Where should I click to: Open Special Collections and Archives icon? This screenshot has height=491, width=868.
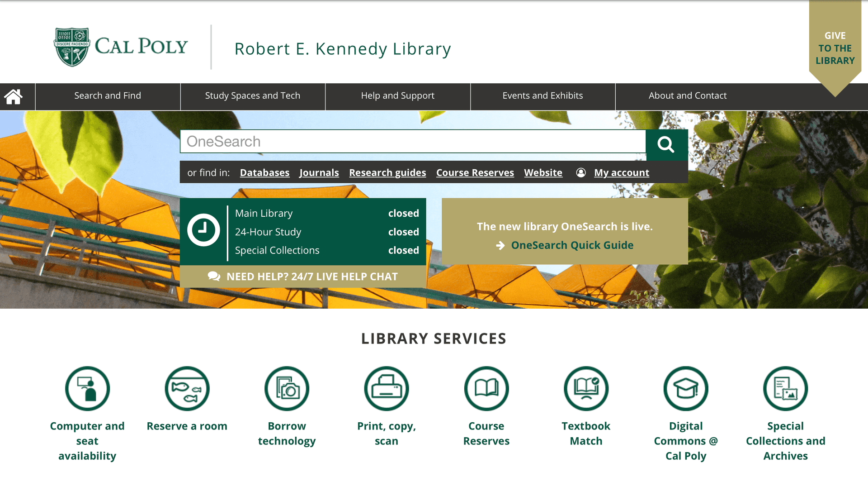point(785,388)
